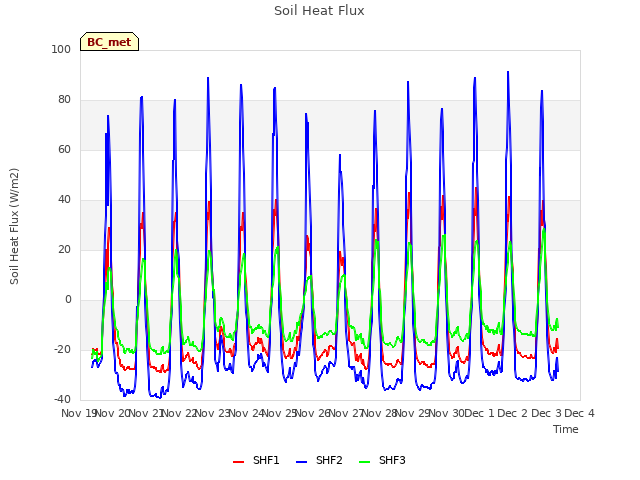The width and height of the screenshot is (640, 480).
Task: Click the -20 y-axis tick label
Action: 62,350
